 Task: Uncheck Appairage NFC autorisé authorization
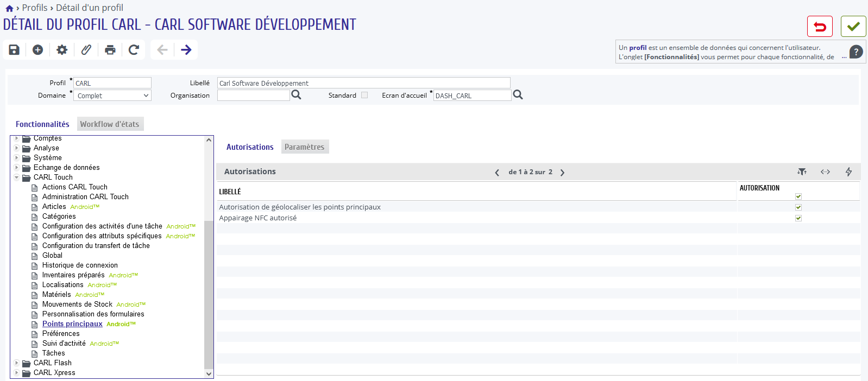tap(798, 218)
